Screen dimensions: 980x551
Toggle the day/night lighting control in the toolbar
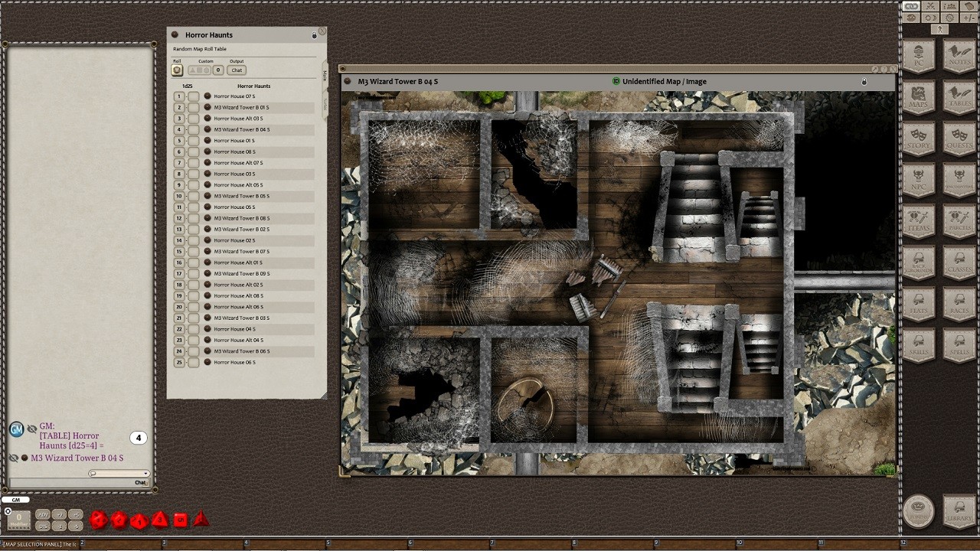pos(930,18)
